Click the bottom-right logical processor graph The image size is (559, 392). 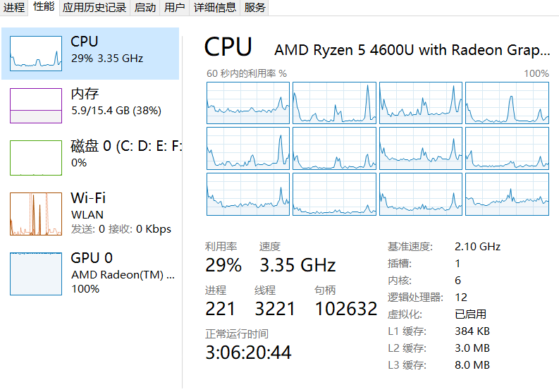click(x=507, y=194)
